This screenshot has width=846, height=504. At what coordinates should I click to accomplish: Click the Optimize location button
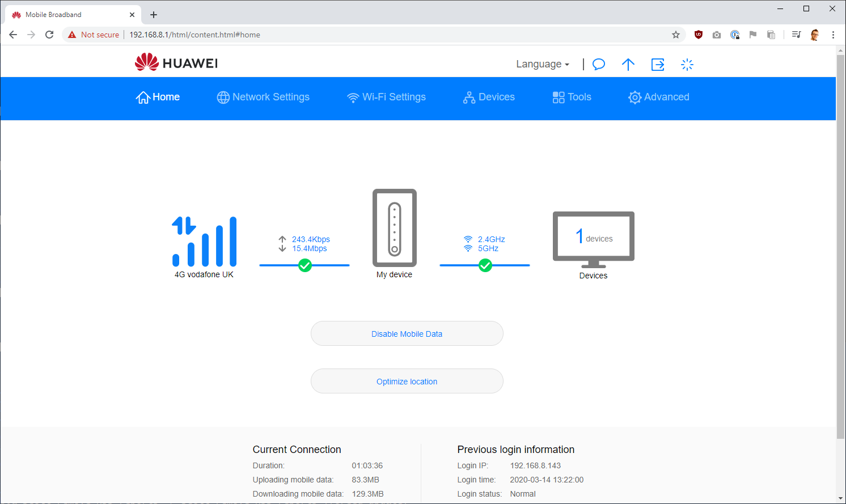click(407, 382)
